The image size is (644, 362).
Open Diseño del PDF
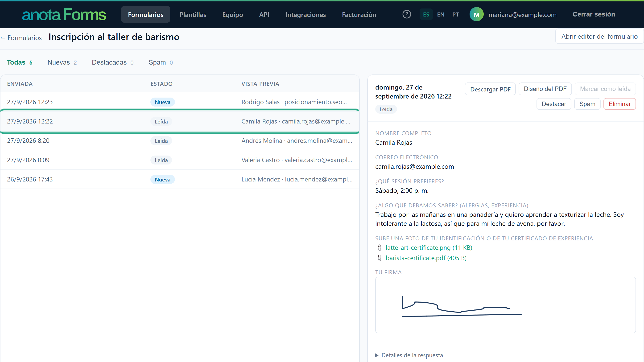(545, 89)
